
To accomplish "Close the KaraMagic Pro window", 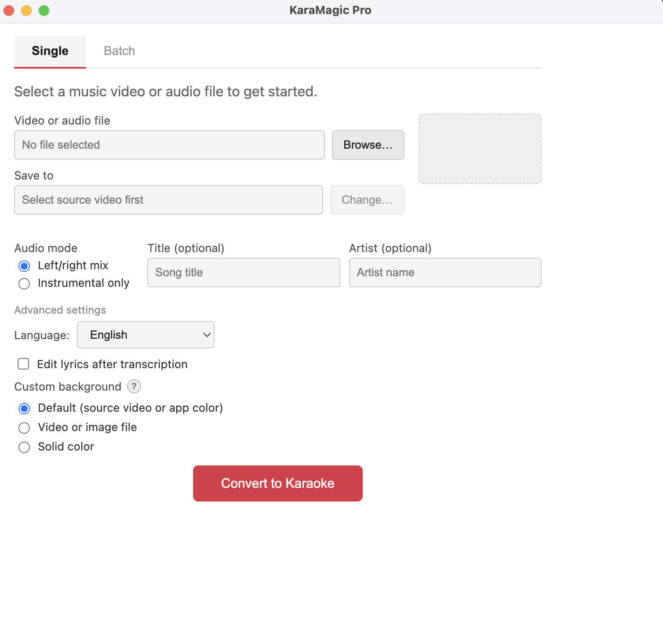I will pyautogui.click(x=9, y=10).
